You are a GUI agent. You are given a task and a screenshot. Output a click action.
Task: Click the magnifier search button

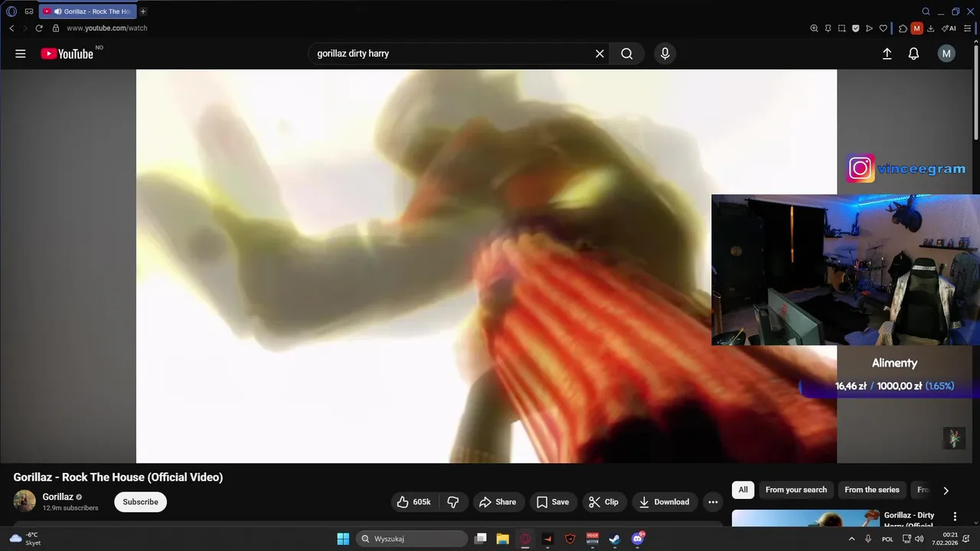click(x=626, y=54)
